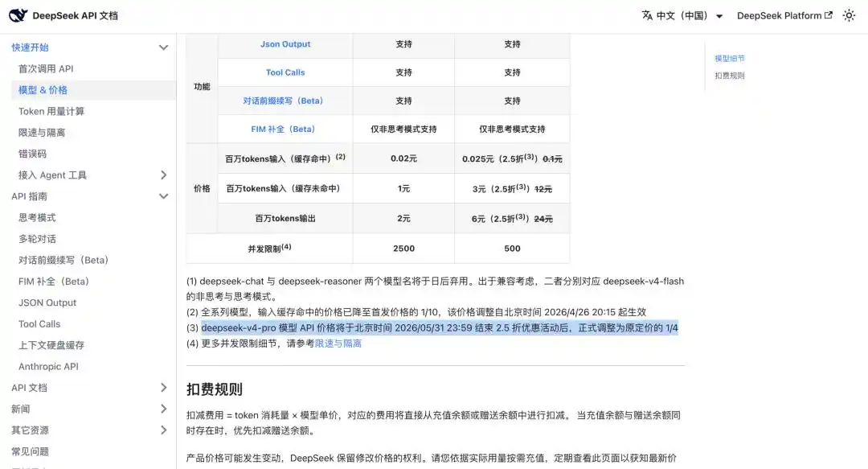The width and height of the screenshot is (868, 469).
Task: Open 对话前缀续写（Beta）in the sidebar
Action: tap(63, 260)
